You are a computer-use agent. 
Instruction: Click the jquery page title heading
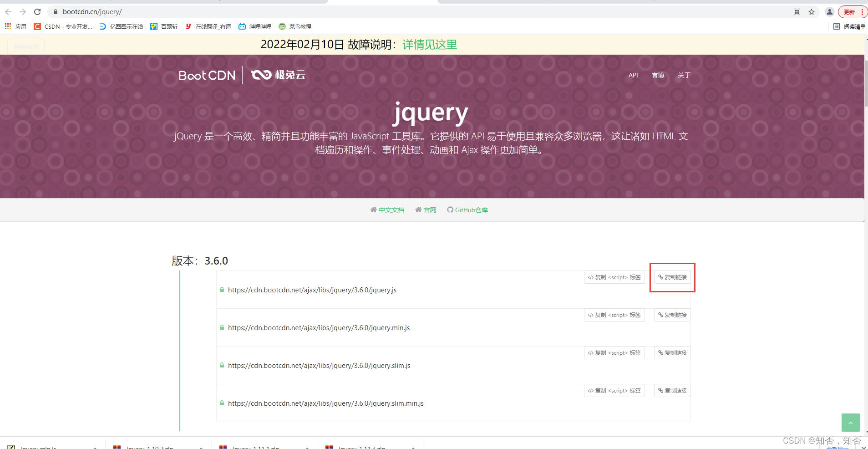point(430,113)
